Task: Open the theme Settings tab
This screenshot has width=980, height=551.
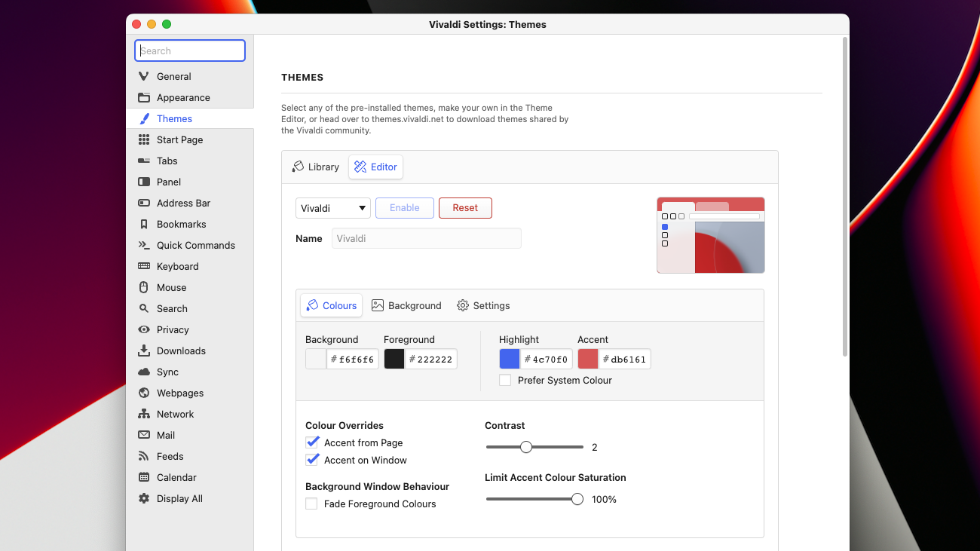Action: tap(483, 305)
